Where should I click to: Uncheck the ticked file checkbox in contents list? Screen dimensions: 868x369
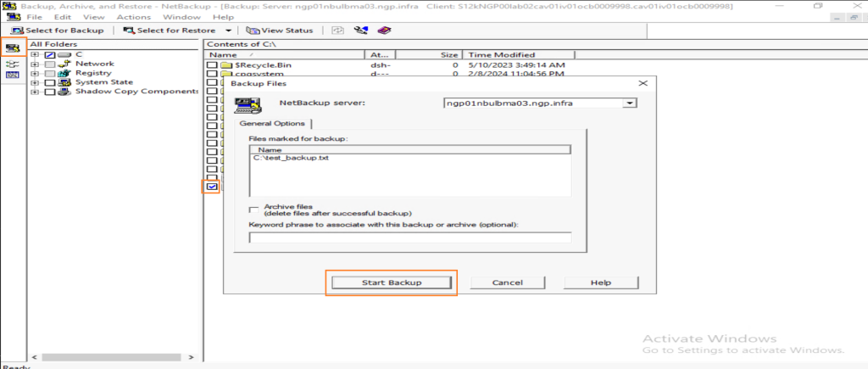coord(212,187)
